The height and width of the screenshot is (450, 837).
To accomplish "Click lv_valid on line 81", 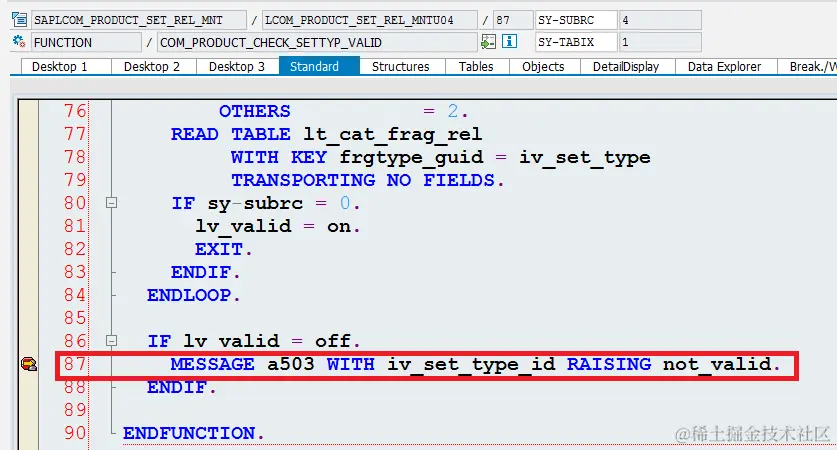I will [243, 226].
